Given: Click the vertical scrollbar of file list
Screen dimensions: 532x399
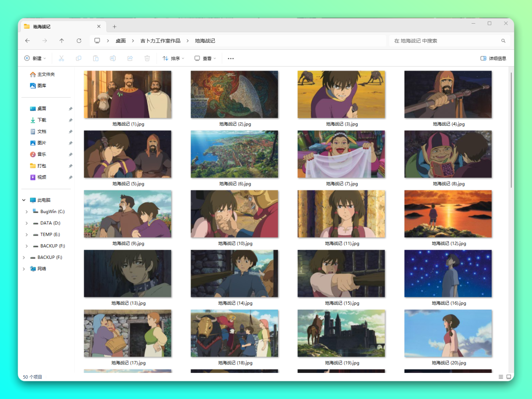Looking at the screenshot, I should click(511, 130).
